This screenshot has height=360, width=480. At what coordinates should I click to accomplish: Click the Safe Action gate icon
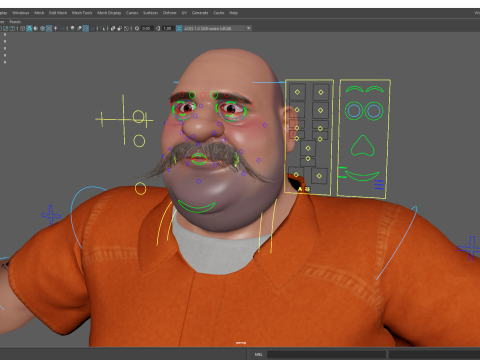click(x=6, y=28)
